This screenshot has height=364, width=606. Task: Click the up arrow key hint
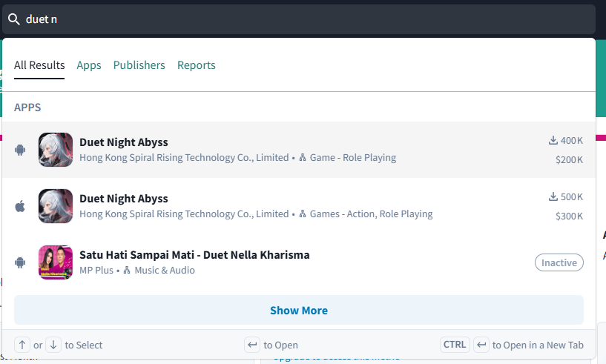(x=22, y=345)
